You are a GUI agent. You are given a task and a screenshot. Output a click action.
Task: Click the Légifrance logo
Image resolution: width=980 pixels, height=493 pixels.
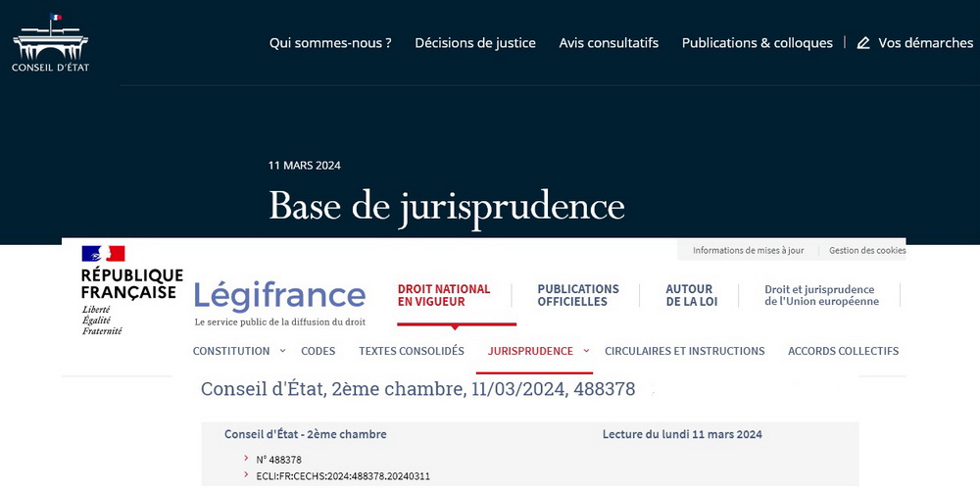click(x=279, y=296)
